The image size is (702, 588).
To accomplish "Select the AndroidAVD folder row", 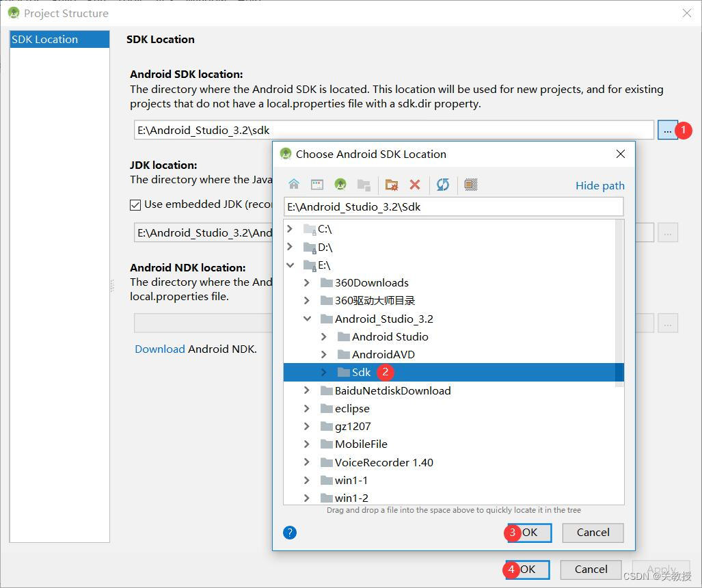I will (x=450, y=354).
